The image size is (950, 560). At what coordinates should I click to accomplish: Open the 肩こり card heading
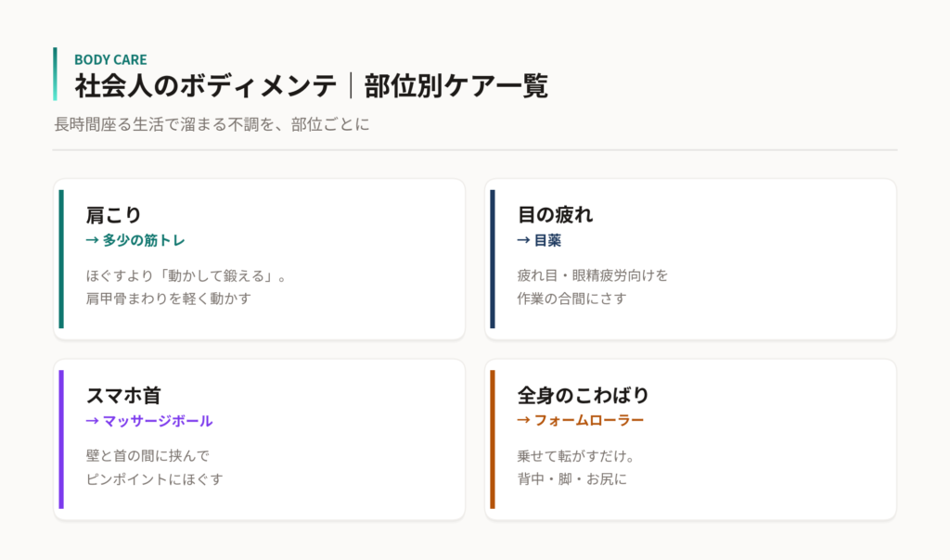click(113, 215)
